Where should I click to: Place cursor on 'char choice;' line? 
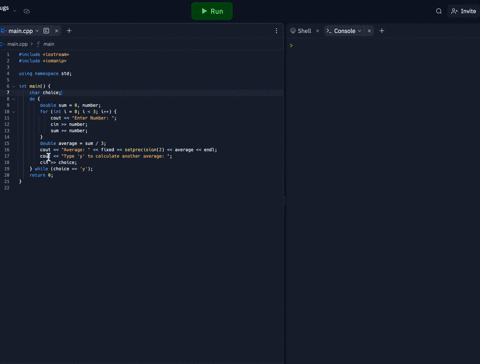pyautogui.click(x=46, y=93)
